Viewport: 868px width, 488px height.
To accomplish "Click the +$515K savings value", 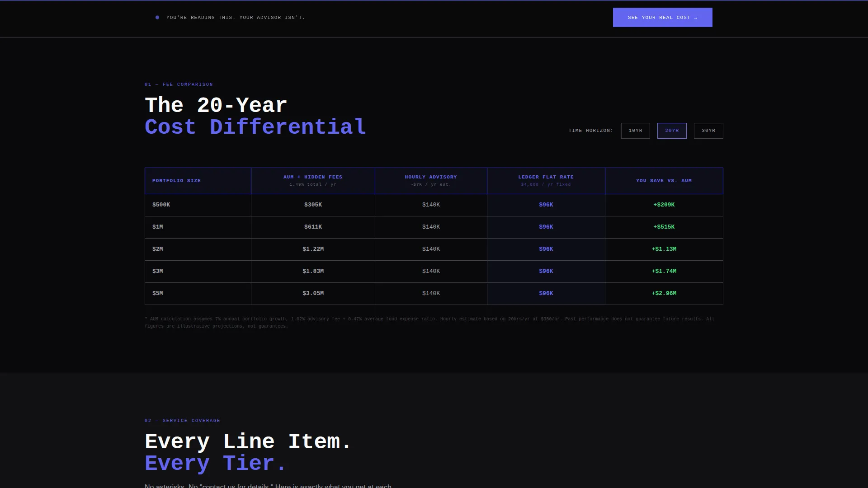I will coord(664,227).
